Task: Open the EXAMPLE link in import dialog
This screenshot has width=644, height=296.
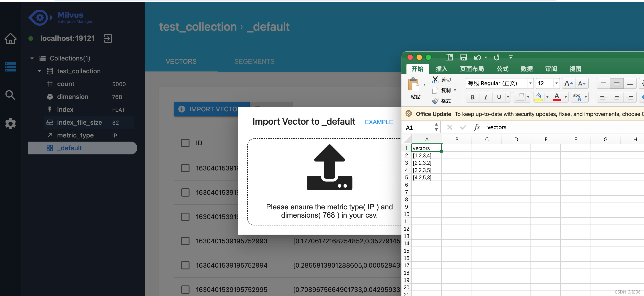Action: click(379, 122)
